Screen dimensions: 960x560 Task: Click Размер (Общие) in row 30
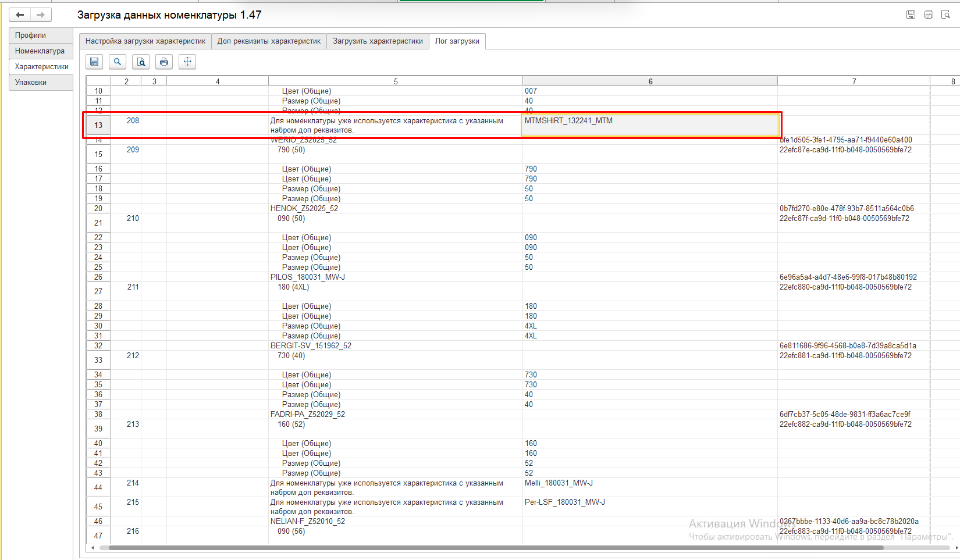point(311,326)
